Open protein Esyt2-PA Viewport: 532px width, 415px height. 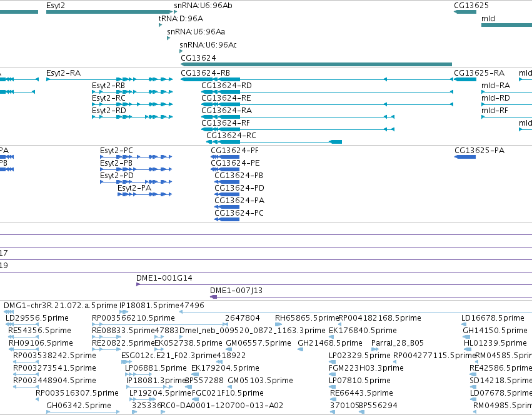pos(134,188)
